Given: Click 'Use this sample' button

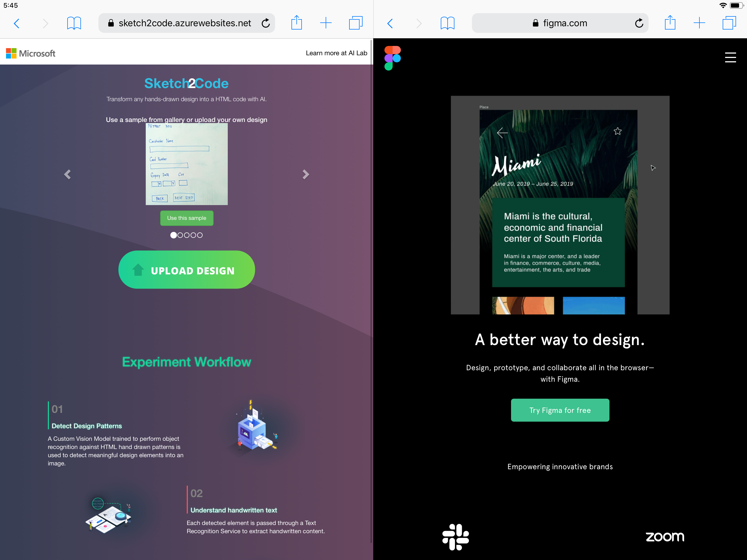Looking at the screenshot, I should tap(186, 218).
